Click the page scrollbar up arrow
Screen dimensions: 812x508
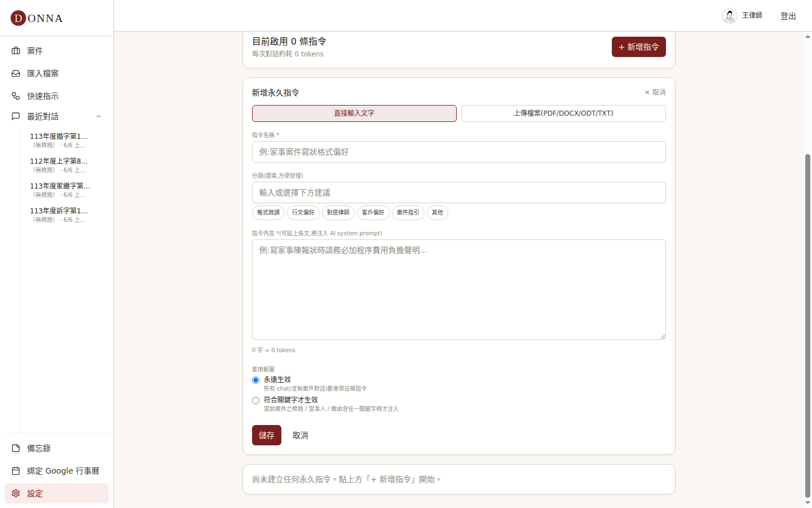[807, 36]
